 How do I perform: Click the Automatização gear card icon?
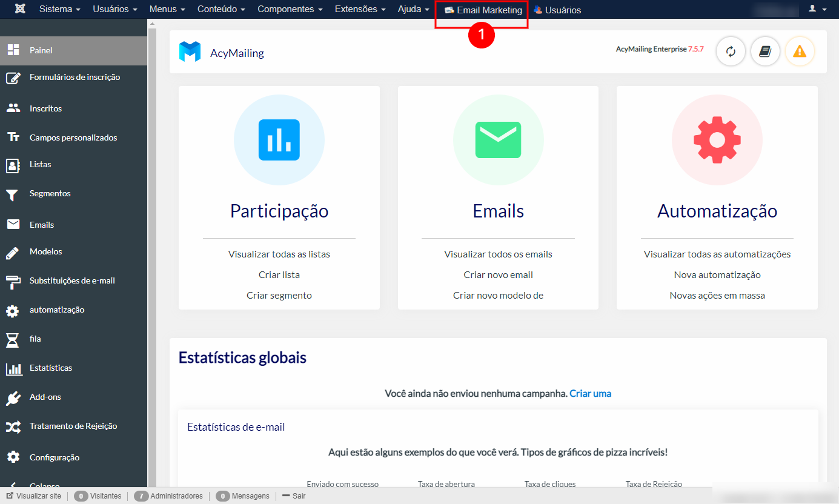tap(717, 140)
